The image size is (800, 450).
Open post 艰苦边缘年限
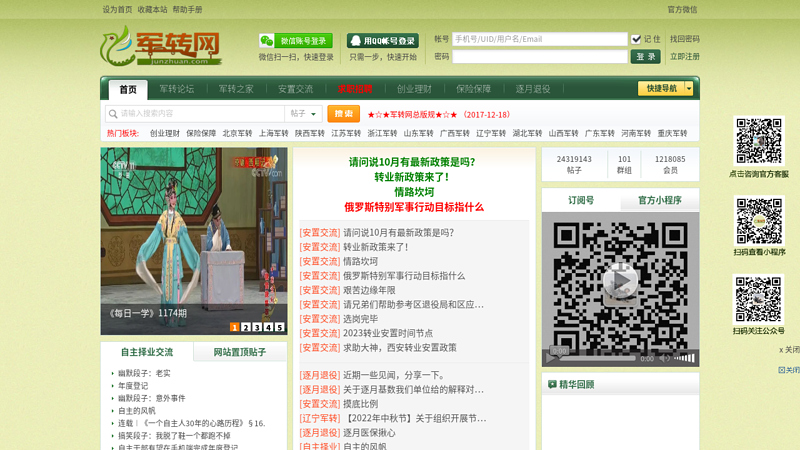tap(369, 290)
